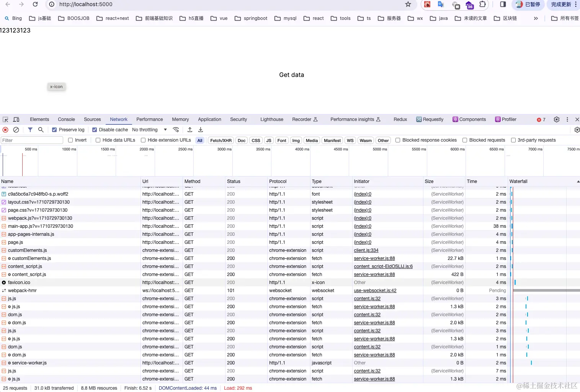Stop recording the network log
This screenshot has height=392, width=580.
pyautogui.click(x=5, y=130)
